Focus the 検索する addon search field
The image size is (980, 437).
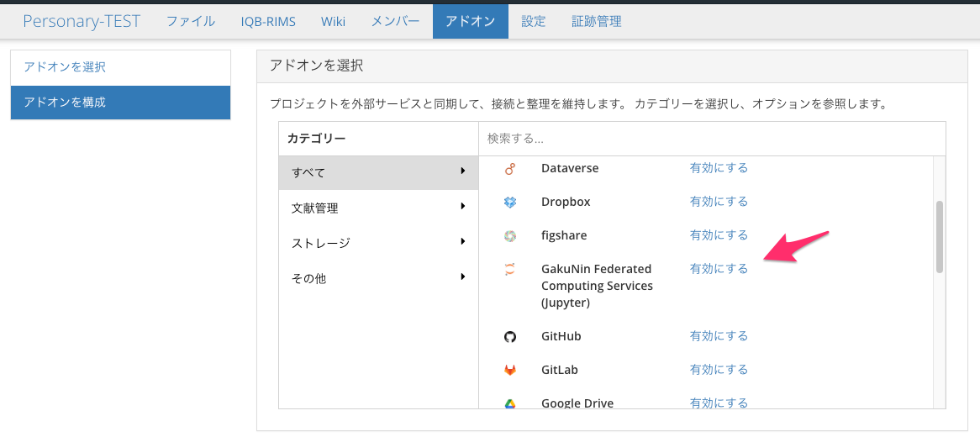coord(711,138)
